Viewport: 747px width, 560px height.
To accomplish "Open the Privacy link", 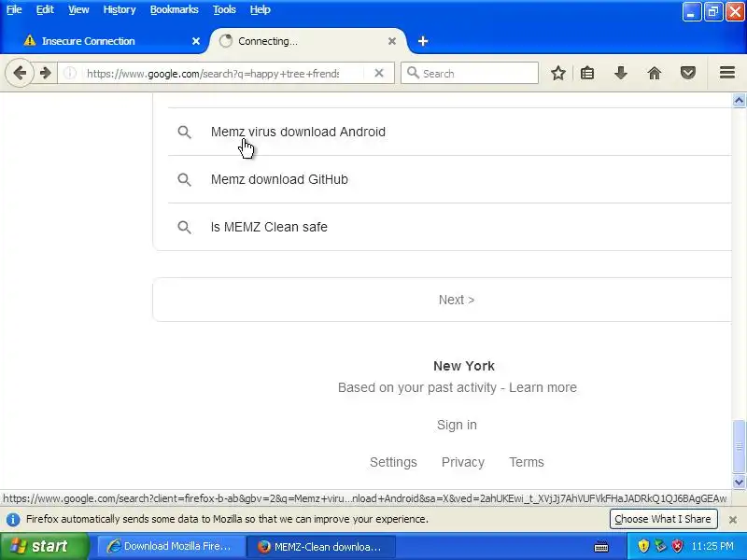I will pyautogui.click(x=462, y=462).
